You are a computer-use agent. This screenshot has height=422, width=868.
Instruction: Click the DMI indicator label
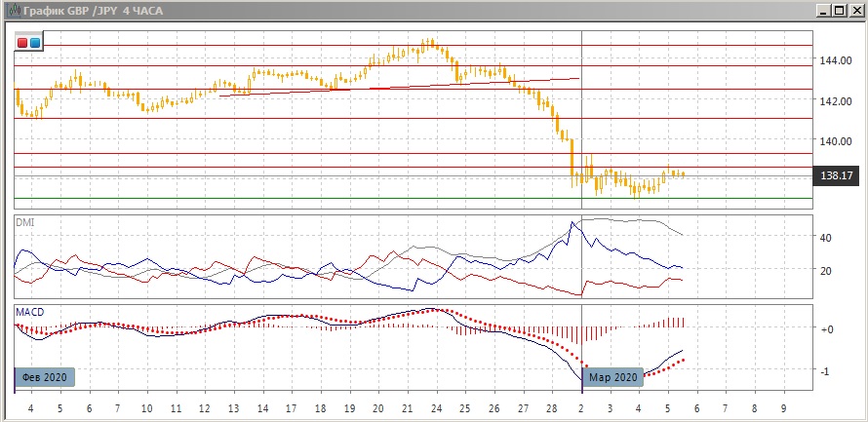click(x=24, y=222)
